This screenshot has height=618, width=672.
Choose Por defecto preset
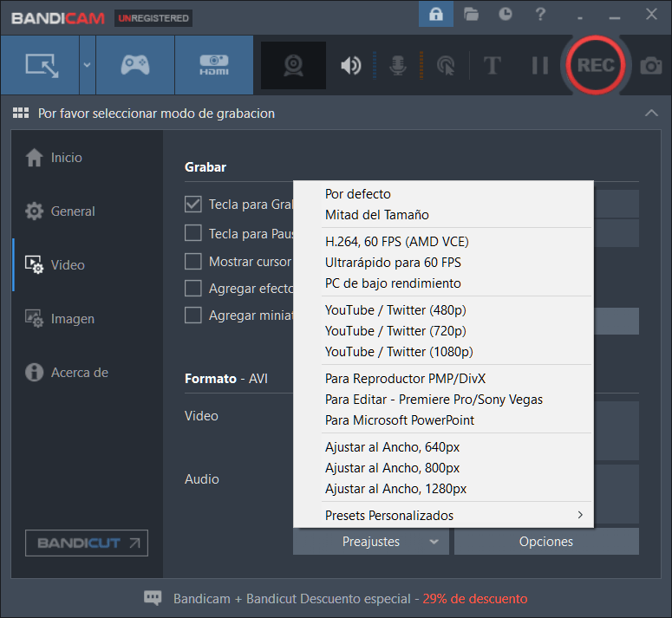tap(444, 194)
